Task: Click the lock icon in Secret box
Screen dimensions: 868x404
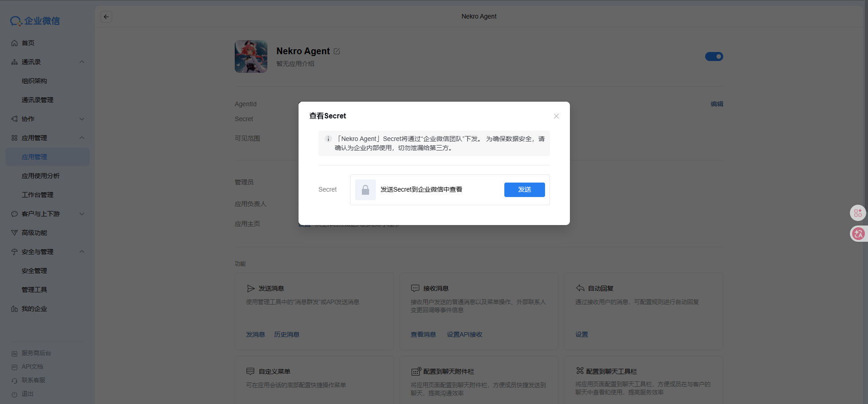Action: pyautogui.click(x=365, y=190)
